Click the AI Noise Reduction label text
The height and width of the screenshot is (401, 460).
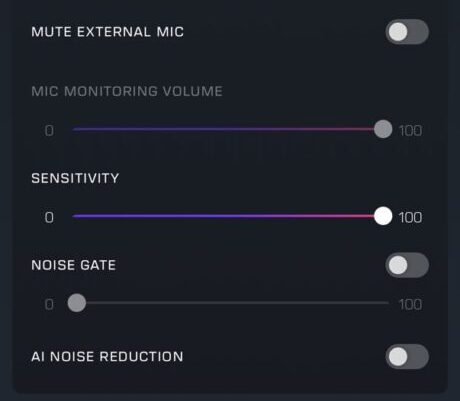click(x=107, y=357)
